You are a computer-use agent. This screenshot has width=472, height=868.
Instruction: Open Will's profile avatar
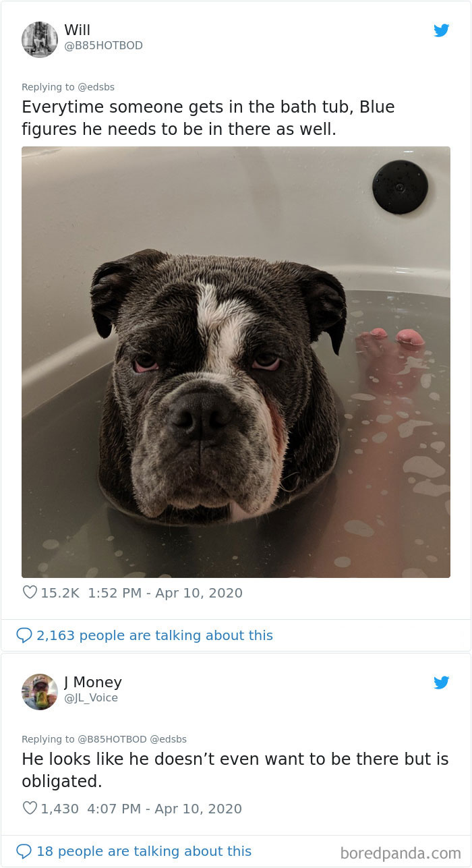click(x=40, y=40)
